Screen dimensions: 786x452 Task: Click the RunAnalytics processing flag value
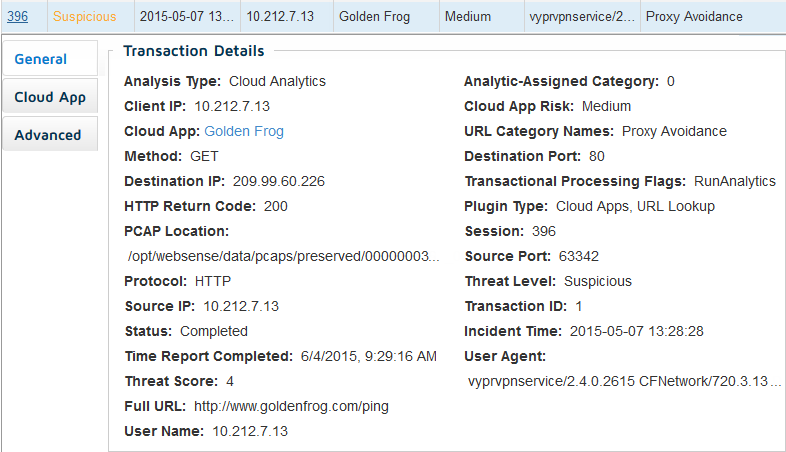point(735,181)
